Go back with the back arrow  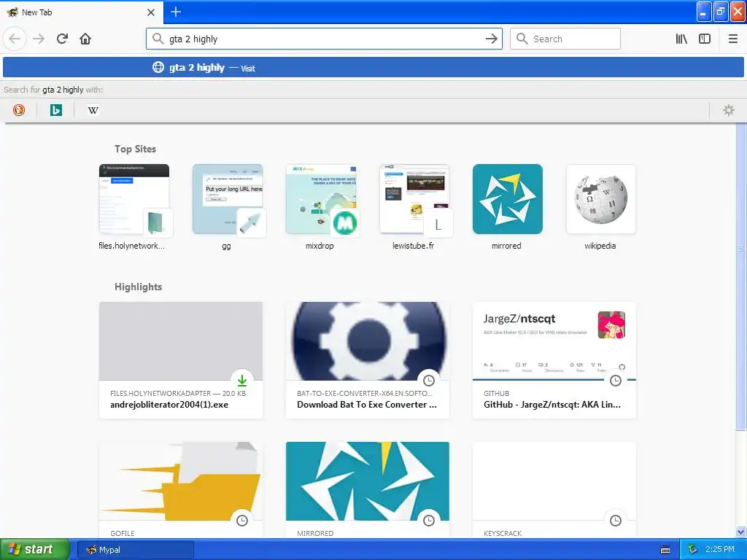point(15,39)
